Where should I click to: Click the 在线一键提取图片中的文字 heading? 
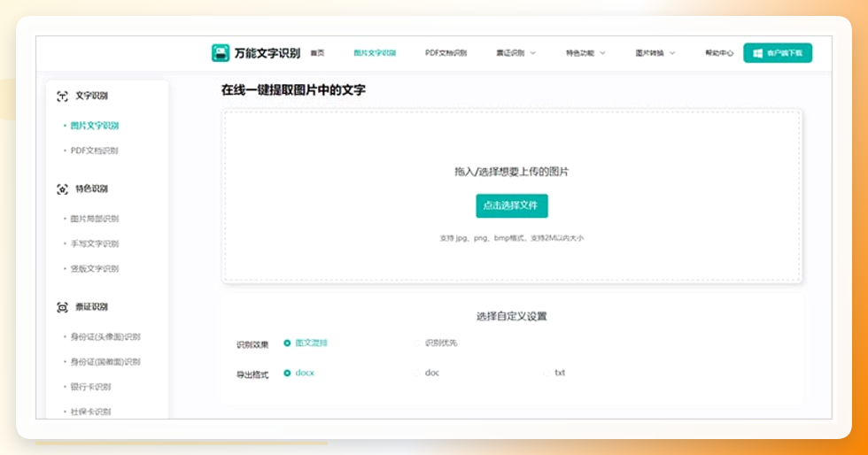coord(293,90)
